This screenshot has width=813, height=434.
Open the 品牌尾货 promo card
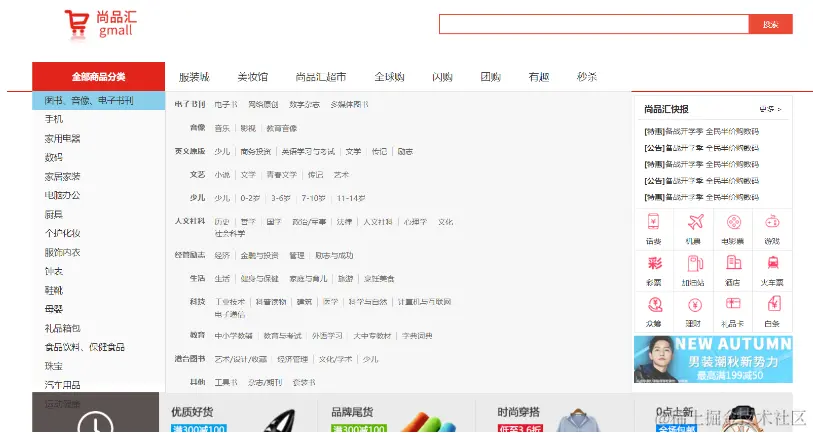396,415
